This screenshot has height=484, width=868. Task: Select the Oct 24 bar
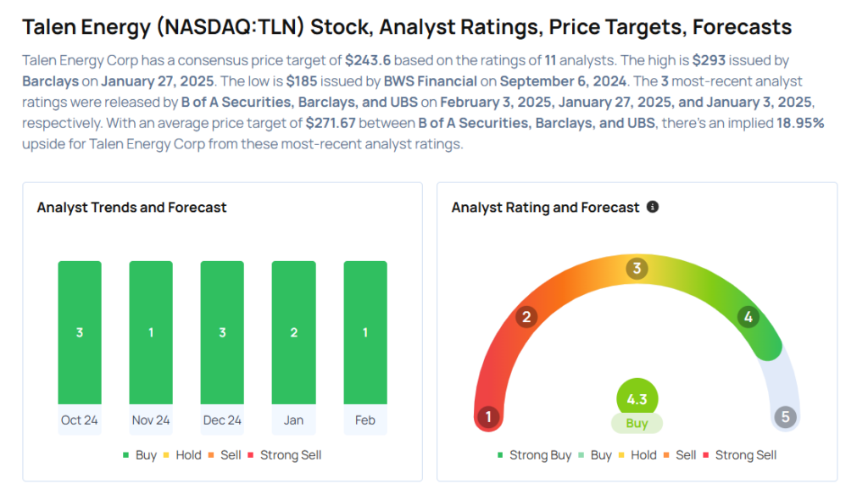pyautogui.click(x=80, y=332)
